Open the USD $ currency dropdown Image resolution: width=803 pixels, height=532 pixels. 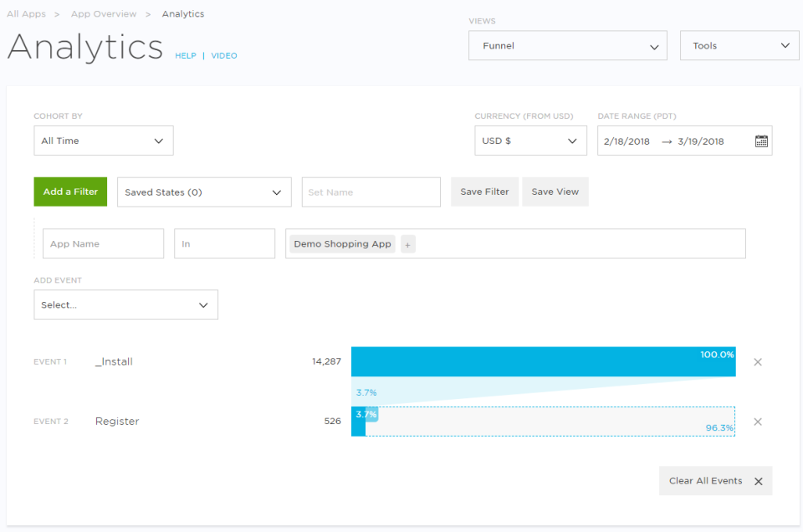click(529, 141)
